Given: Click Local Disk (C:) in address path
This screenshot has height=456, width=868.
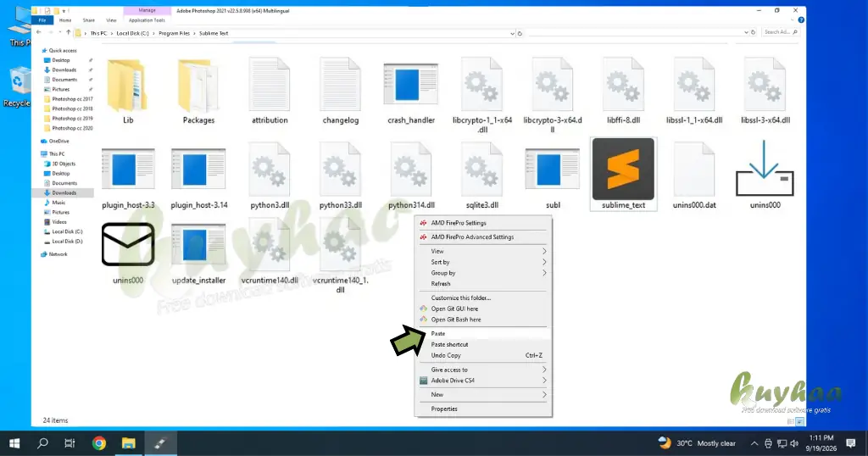Looking at the screenshot, I should pos(132,33).
